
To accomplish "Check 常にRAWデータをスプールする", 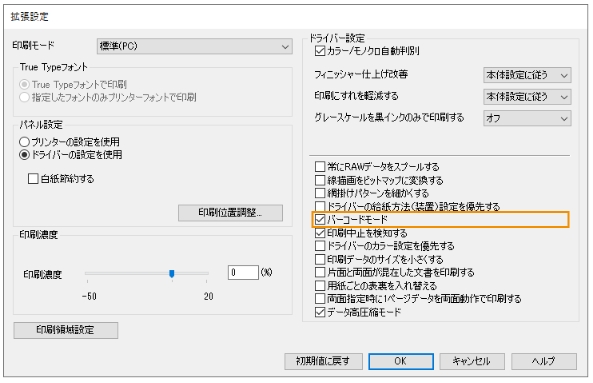I will pyautogui.click(x=320, y=166).
